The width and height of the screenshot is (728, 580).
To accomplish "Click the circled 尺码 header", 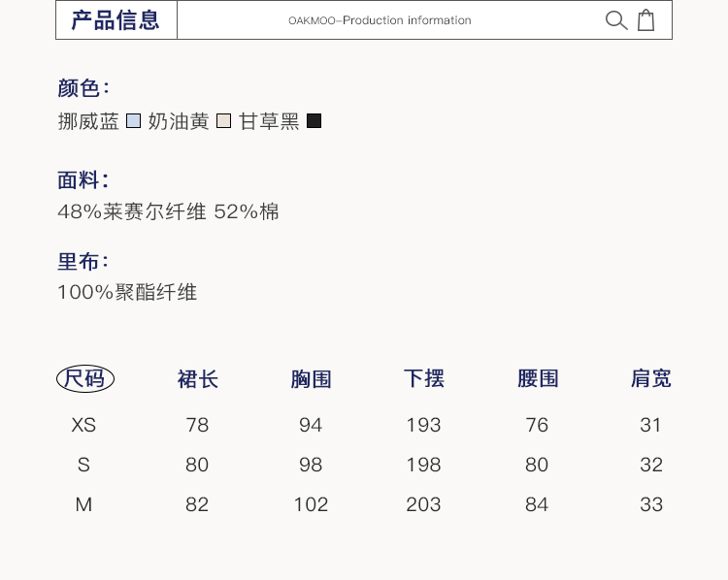I will pos(85,378).
